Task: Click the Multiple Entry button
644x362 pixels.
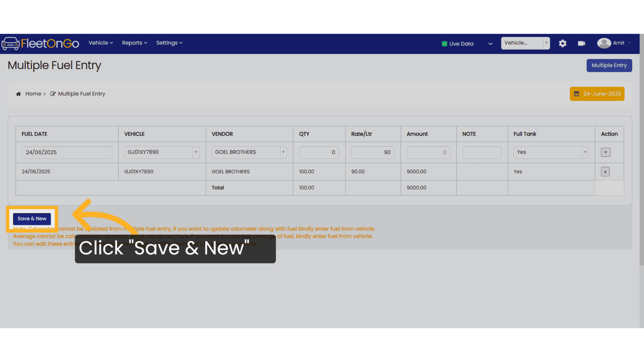Action: click(609, 65)
